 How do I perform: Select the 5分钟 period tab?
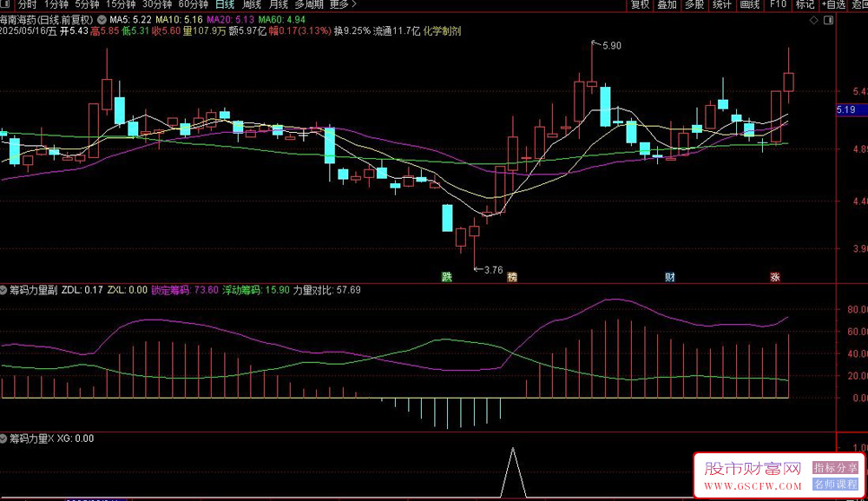pyautogui.click(x=87, y=4)
